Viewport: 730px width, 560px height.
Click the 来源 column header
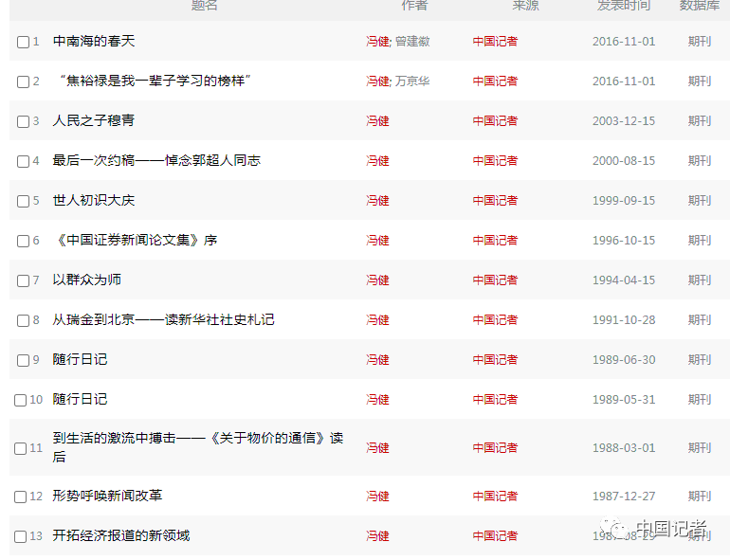[x=526, y=6]
